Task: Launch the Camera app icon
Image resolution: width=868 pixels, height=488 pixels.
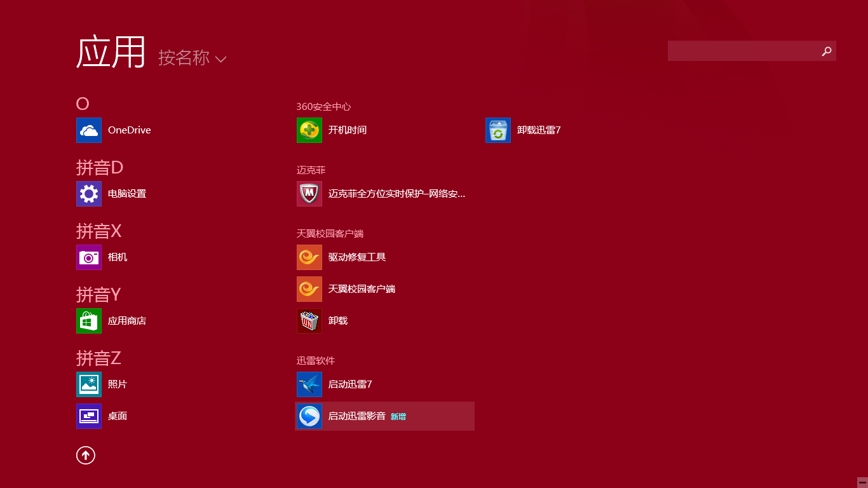Action: pos(89,257)
